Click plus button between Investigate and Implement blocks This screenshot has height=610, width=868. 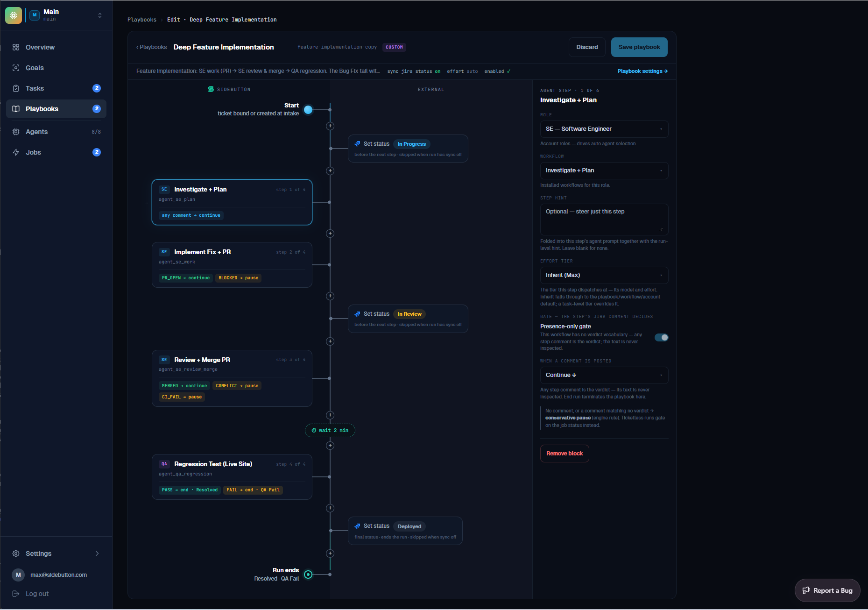tap(330, 234)
